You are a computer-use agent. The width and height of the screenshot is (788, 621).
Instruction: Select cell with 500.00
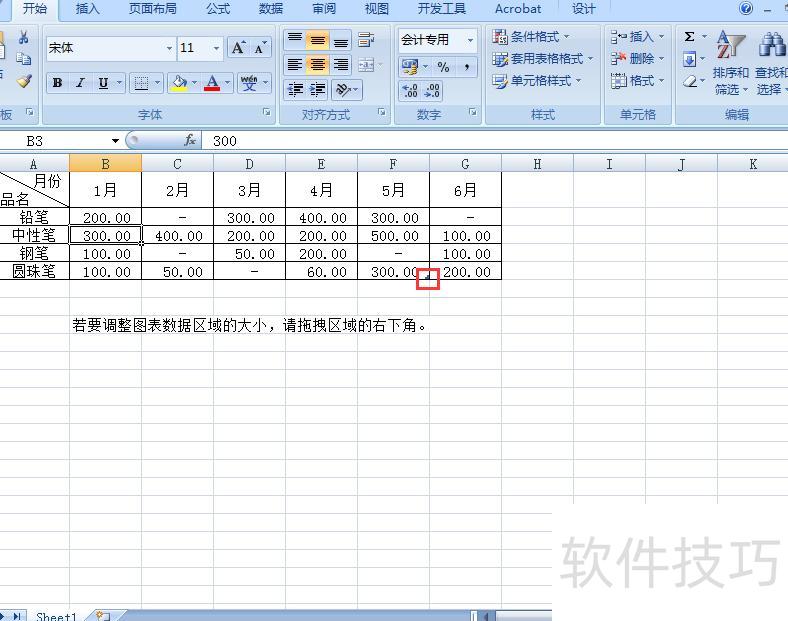tap(393, 236)
